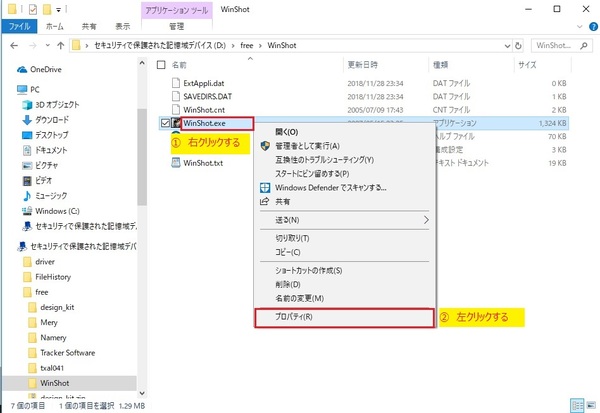Choose コピー(C) from context menu

click(x=344, y=252)
